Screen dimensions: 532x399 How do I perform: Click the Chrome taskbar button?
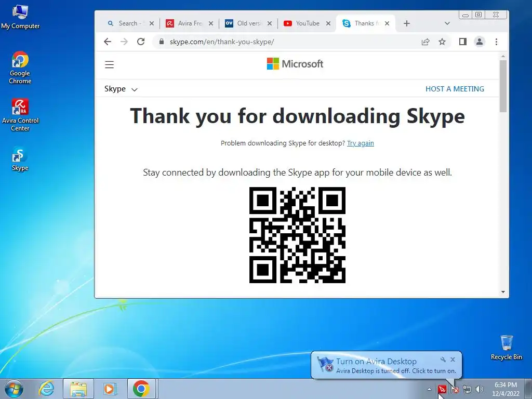coord(141,389)
